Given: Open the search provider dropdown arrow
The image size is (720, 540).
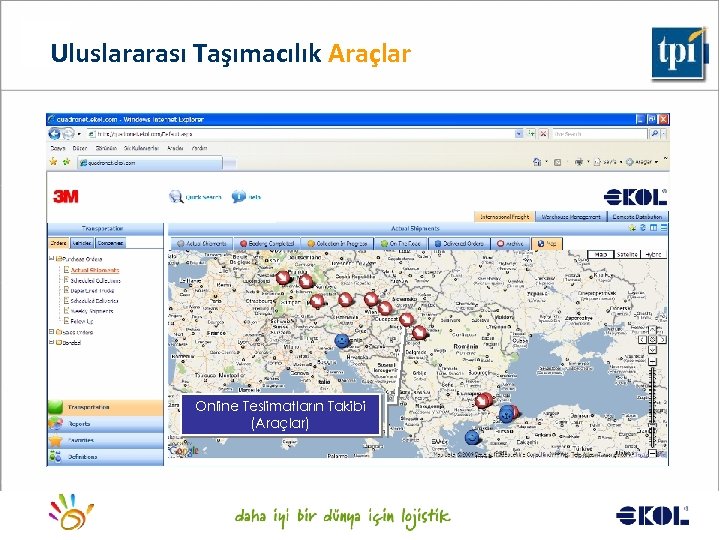Looking at the screenshot, I should [x=664, y=134].
